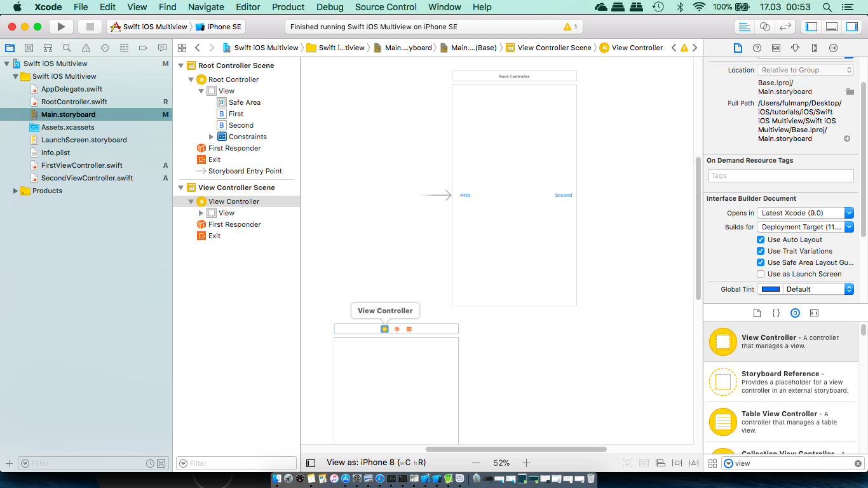Click the Global Tint color swatch
The image size is (868, 488).
tap(771, 289)
